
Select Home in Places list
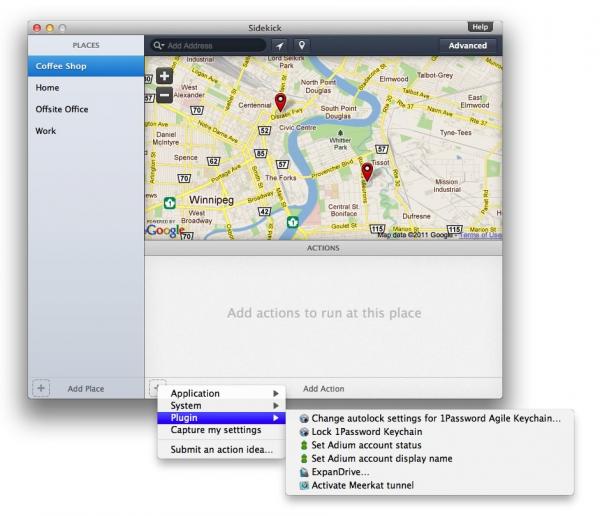(86, 88)
